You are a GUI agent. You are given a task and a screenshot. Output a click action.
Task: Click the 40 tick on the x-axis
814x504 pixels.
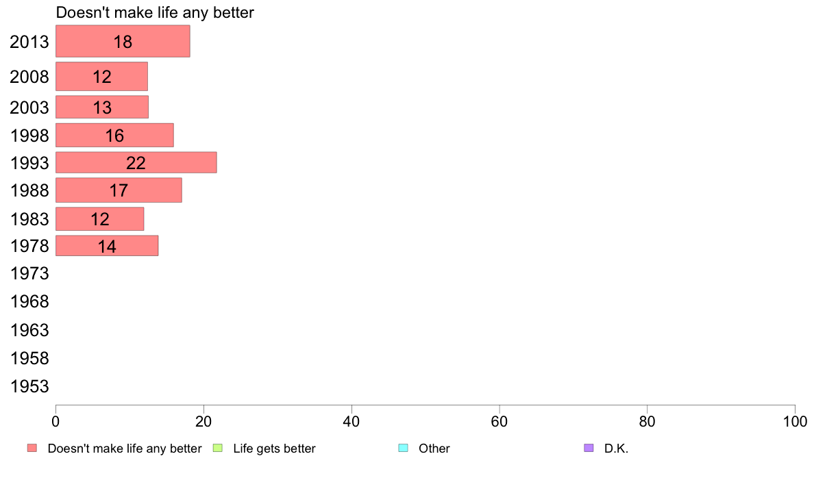(351, 421)
